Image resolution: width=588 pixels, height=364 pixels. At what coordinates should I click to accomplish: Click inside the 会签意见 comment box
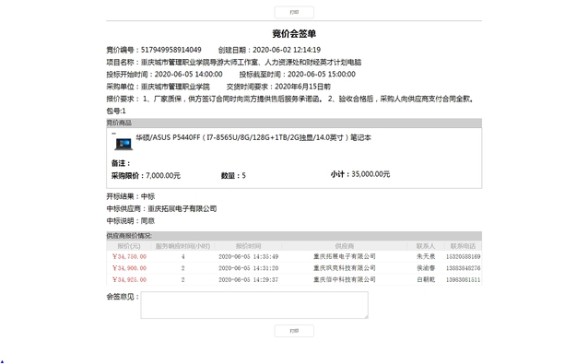click(254, 305)
